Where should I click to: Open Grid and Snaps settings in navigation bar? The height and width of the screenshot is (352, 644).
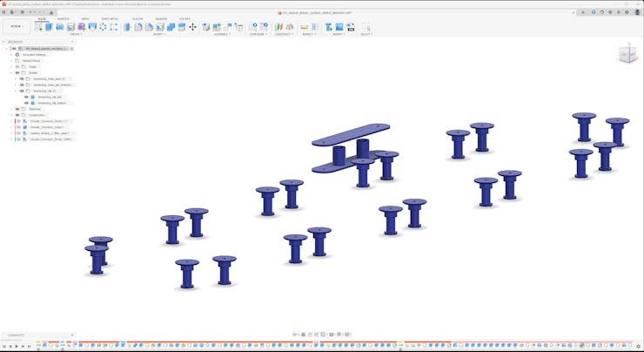[339, 335]
